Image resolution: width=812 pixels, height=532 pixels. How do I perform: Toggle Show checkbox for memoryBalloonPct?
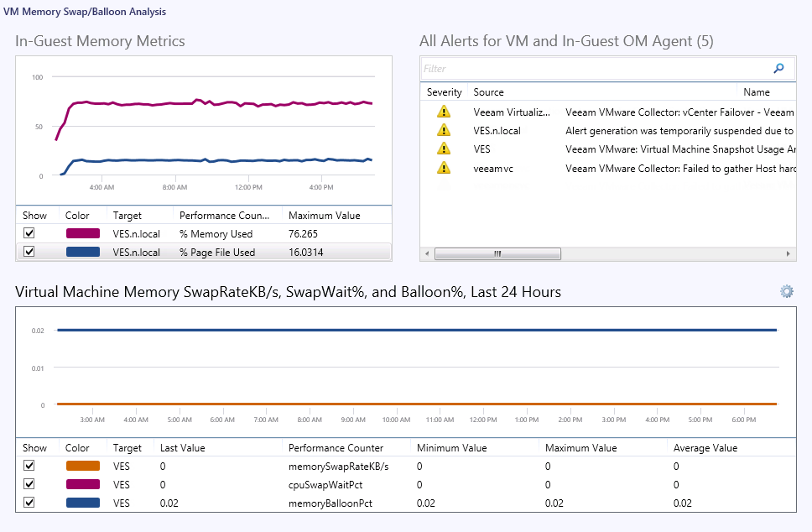[x=29, y=503]
